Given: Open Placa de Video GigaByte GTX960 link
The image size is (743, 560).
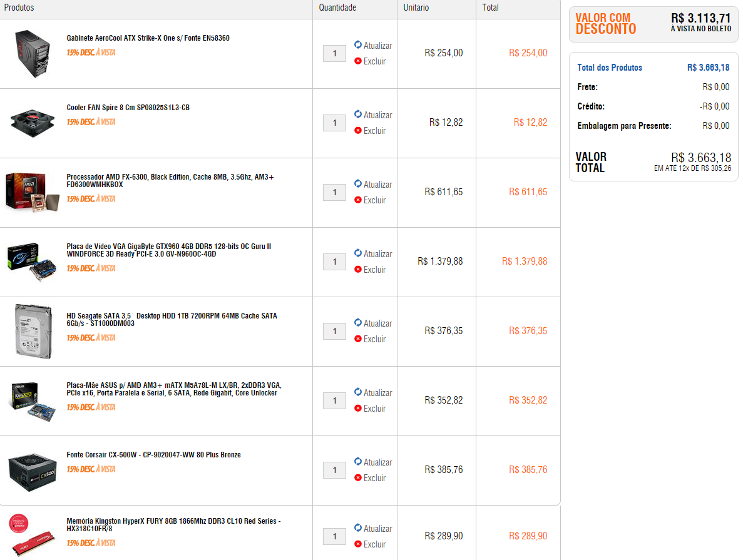Looking at the screenshot, I should pyautogui.click(x=168, y=250).
